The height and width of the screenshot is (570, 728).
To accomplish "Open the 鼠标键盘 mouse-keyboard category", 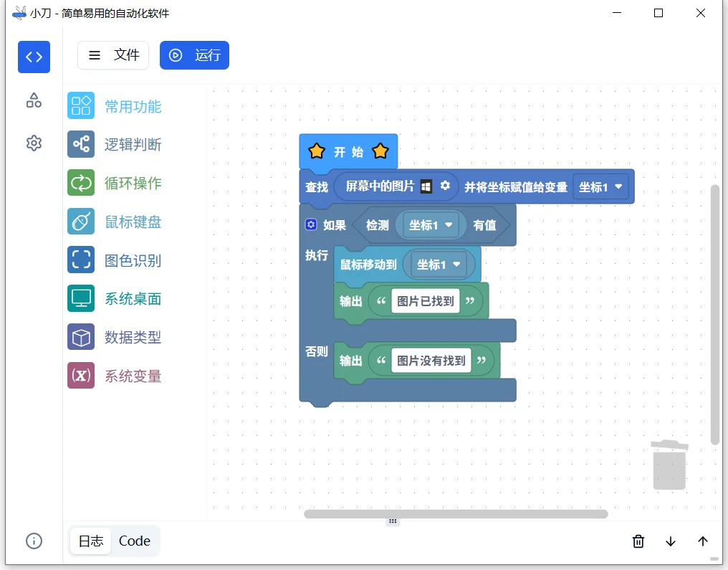I will click(80, 222).
